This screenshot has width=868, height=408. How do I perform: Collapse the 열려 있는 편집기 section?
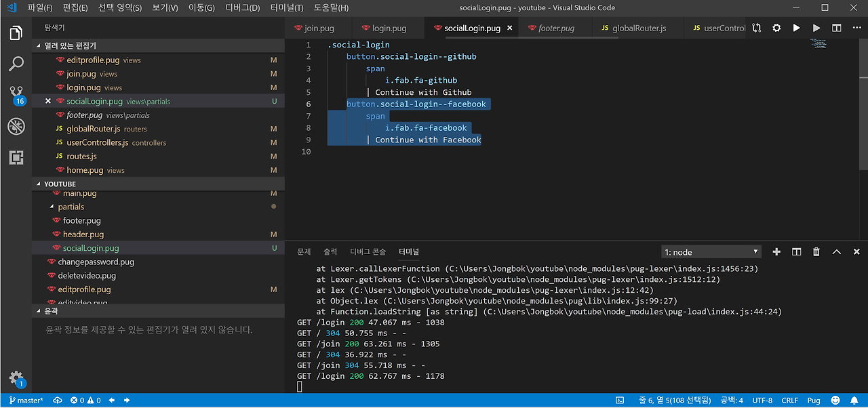(x=39, y=45)
